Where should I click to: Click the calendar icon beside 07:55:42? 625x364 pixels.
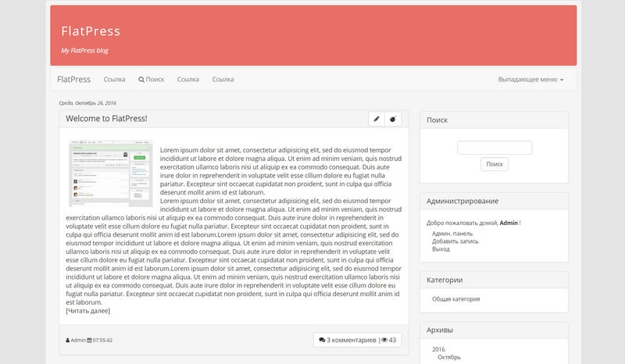pyautogui.click(x=89, y=340)
